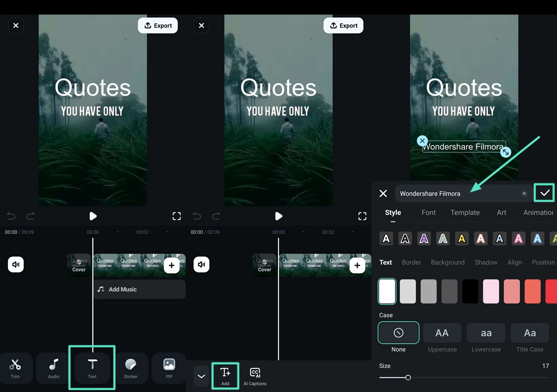Select the Trim scissors tool
Screen dimensions: 557x392
click(15, 368)
